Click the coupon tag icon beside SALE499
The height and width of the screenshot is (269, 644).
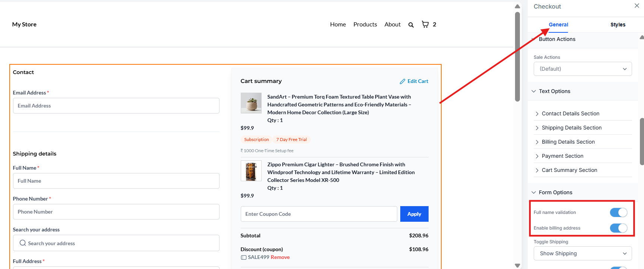pyautogui.click(x=243, y=257)
